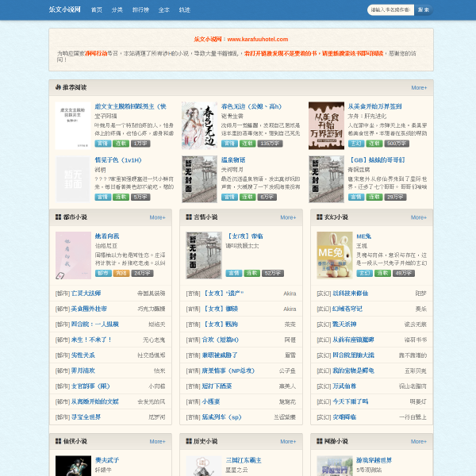Click the 135万字 tag on 春色无边
Image resolution: width=476 pixels, height=476 pixels.
[270, 144]
